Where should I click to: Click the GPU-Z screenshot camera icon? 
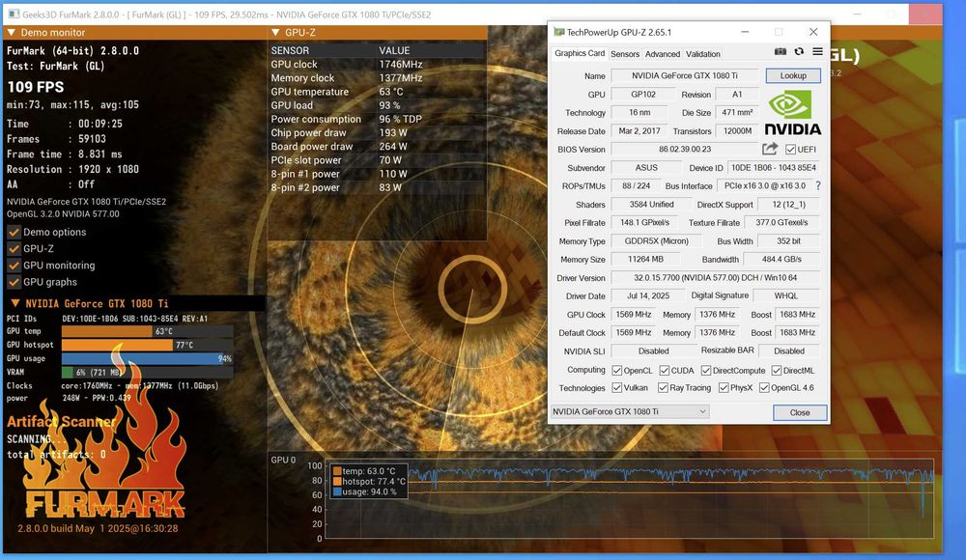point(780,52)
